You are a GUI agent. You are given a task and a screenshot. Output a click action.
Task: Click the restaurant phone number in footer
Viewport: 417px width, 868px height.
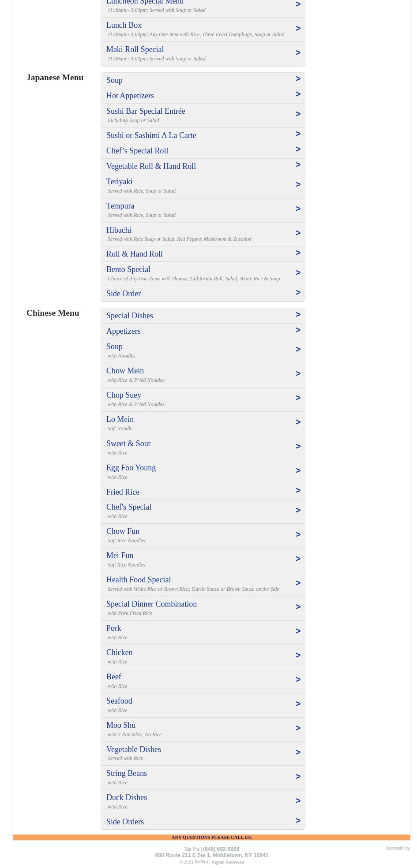click(x=221, y=849)
